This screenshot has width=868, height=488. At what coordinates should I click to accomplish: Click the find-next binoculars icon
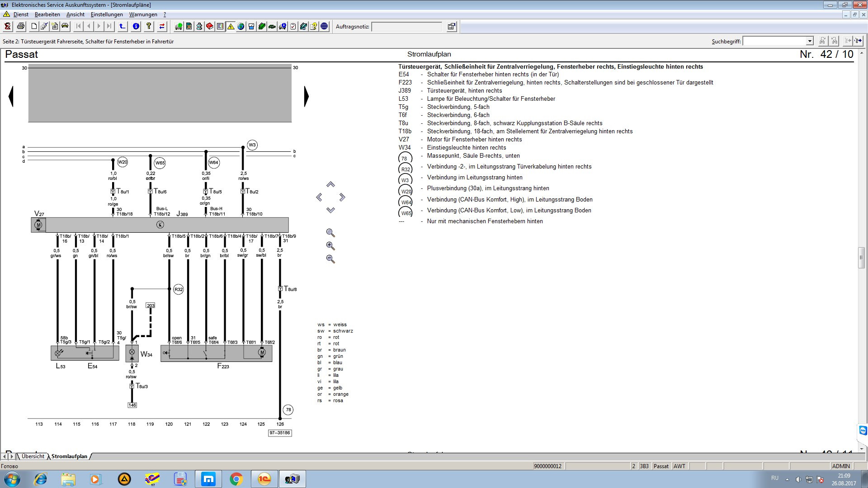coord(823,41)
